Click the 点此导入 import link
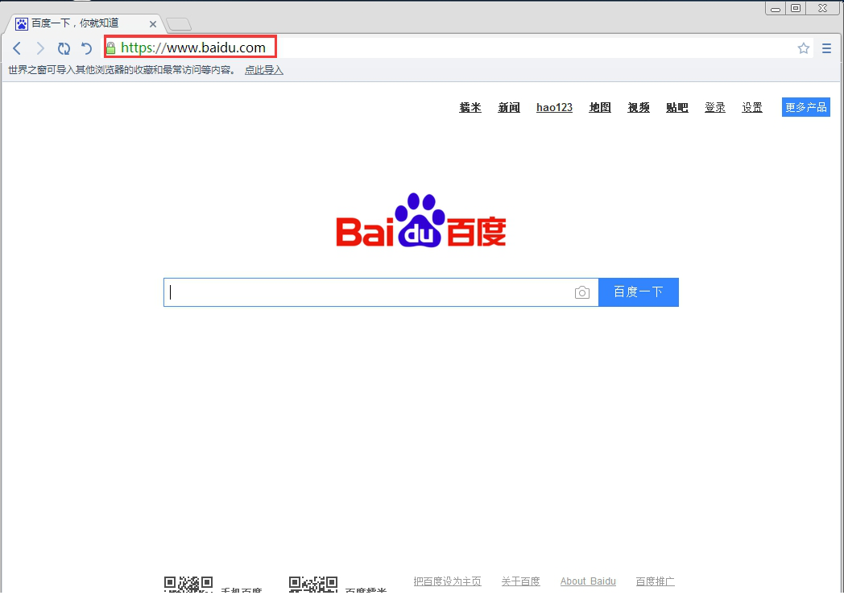Screen dimensions: 844x616 (264, 70)
